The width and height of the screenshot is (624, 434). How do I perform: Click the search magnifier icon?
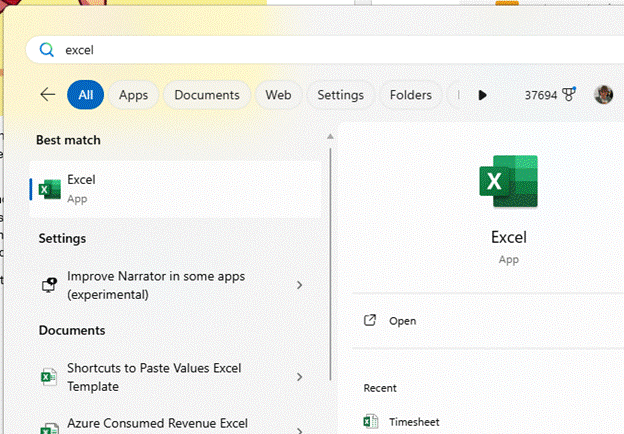tap(47, 50)
